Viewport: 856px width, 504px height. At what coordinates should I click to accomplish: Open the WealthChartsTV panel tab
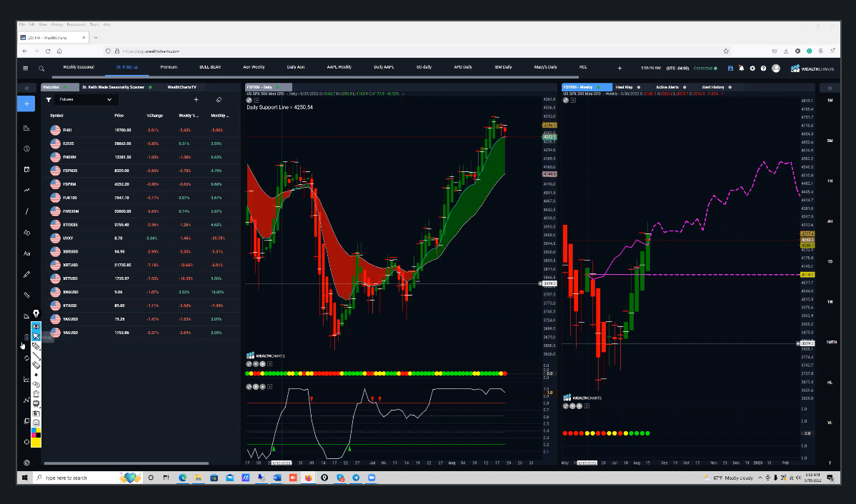(181, 87)
